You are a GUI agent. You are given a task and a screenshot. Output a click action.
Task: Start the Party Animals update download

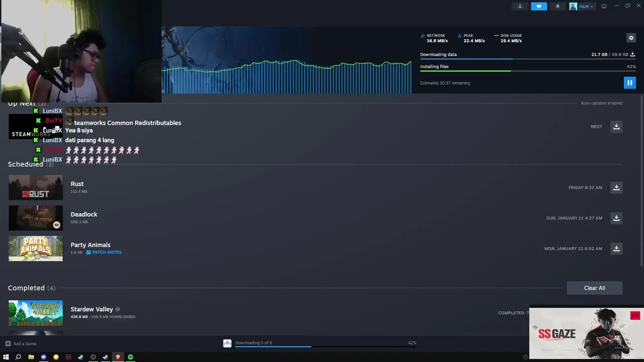point(616,248)
